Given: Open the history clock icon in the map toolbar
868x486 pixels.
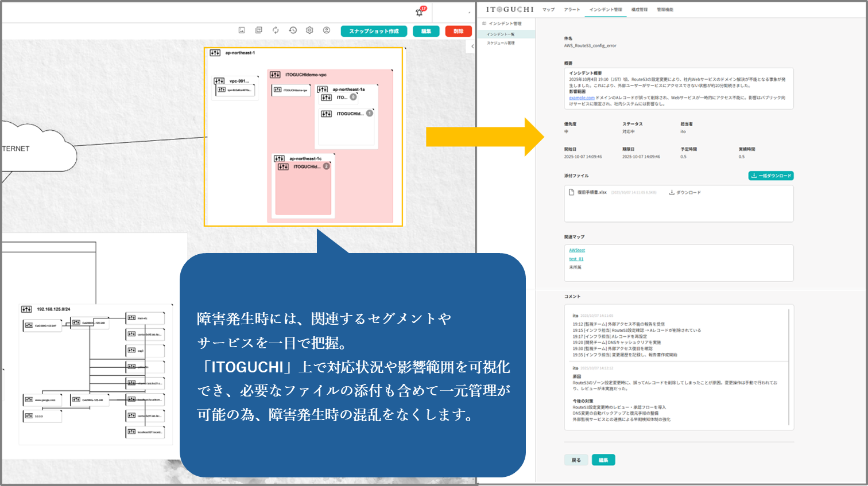Looking at the screenshot, I should 293,30.
